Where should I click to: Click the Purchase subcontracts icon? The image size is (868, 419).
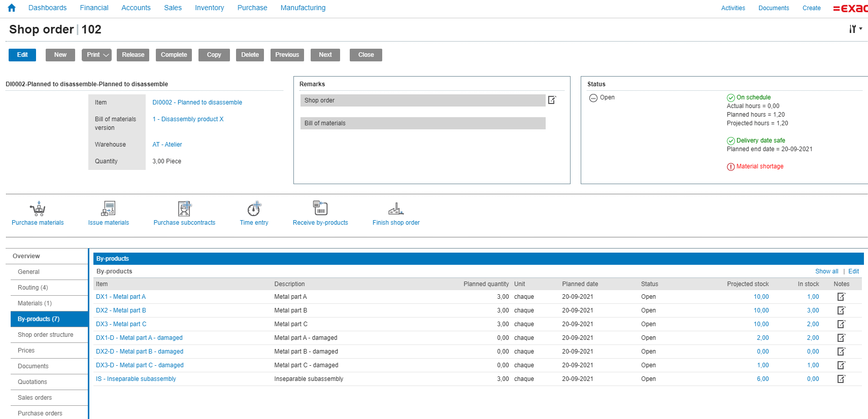184,208
